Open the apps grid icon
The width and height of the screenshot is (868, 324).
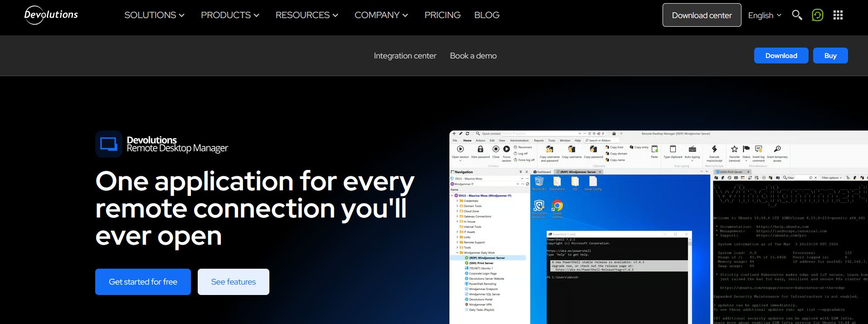[x=838, y=15]
